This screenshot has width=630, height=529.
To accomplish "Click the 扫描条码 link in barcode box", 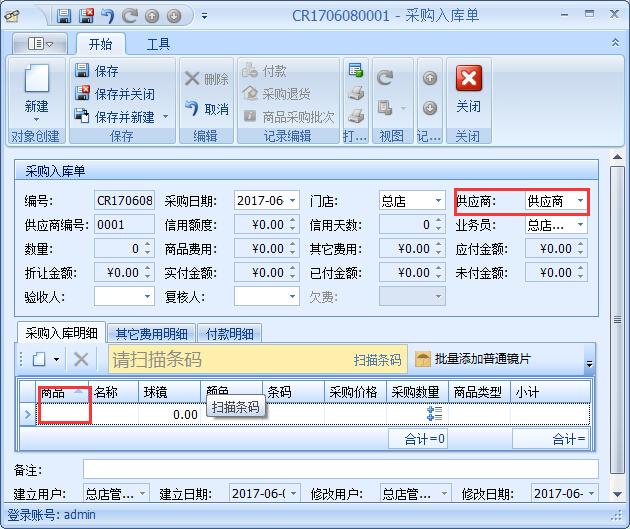I will tap(377, 360).
